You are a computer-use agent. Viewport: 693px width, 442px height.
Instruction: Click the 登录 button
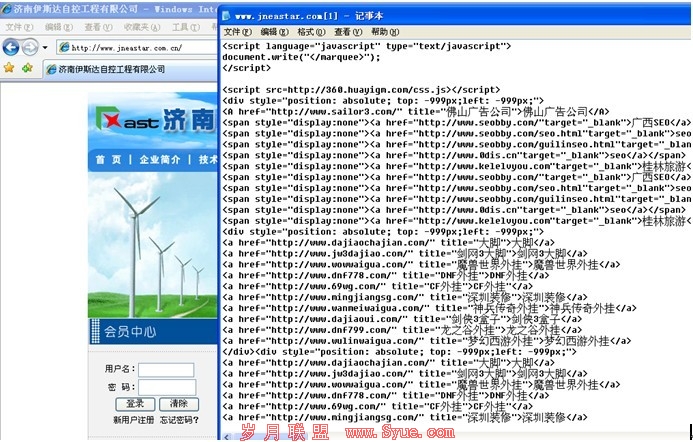[x=135, y=404]
